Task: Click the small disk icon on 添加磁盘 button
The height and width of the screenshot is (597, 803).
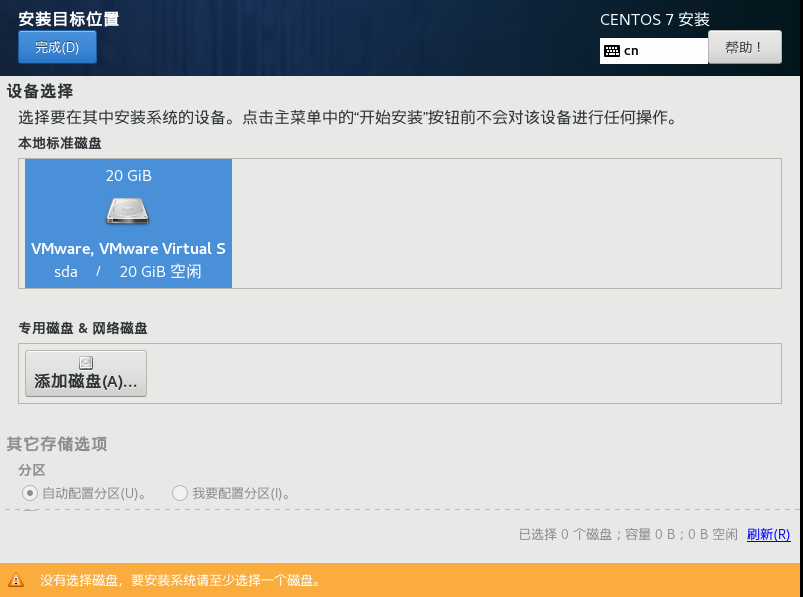Action: point(86,363)
